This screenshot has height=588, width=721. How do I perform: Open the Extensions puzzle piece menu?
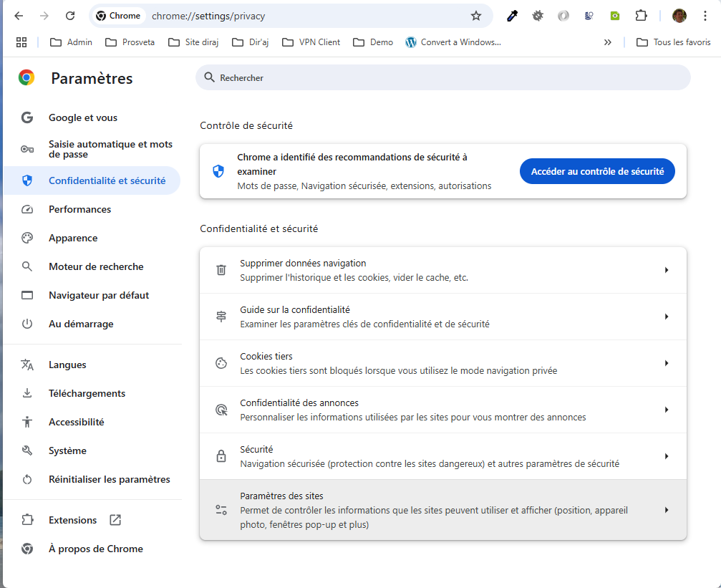click(x=641, y=16)
